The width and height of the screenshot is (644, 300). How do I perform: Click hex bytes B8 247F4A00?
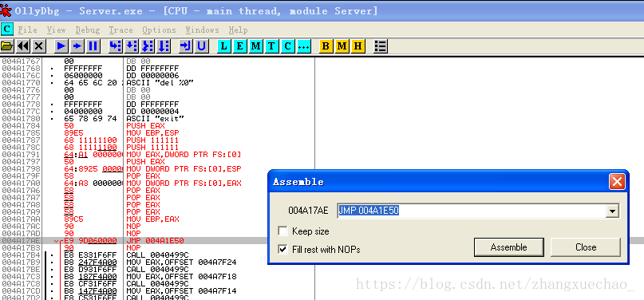point(90,262)
